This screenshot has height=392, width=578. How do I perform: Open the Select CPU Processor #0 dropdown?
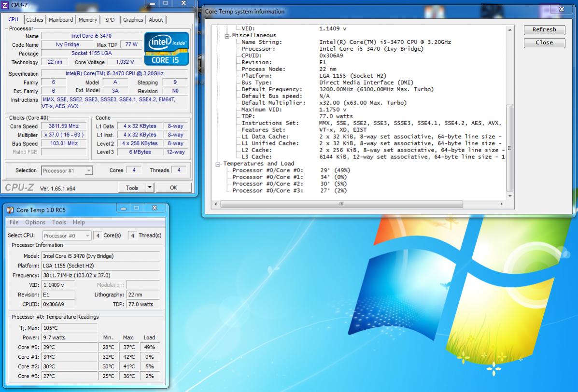point(67,236)
